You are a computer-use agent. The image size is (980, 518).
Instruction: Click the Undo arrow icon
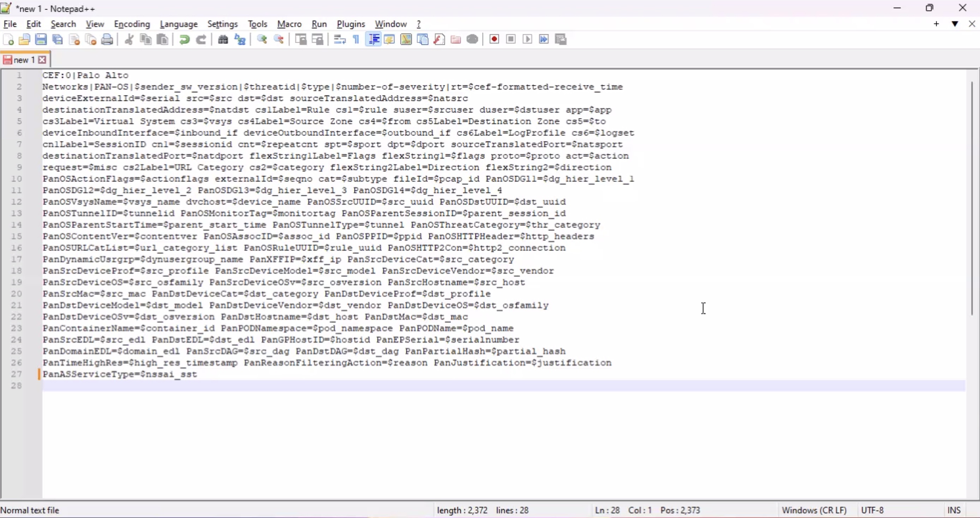[x=185, y=39]
